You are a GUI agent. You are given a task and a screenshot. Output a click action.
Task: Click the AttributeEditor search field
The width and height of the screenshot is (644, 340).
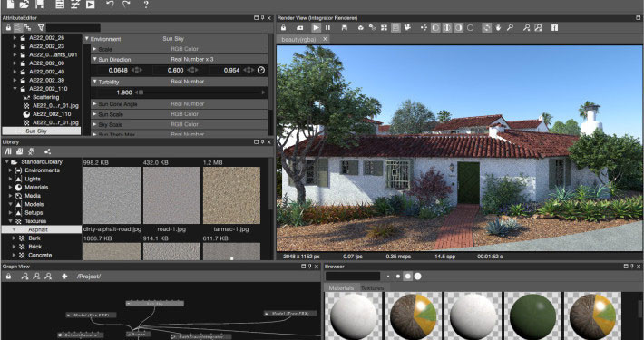(73, 28)
